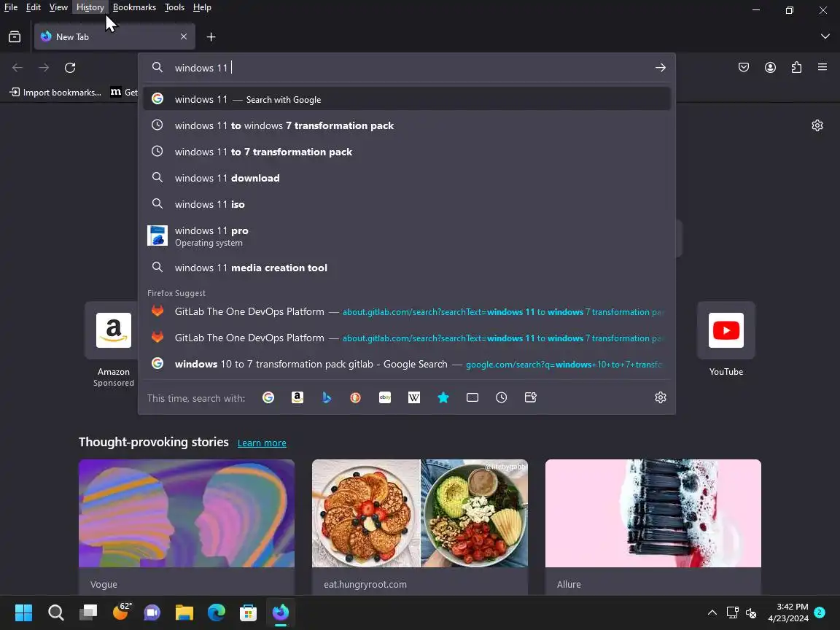The height and width of the screenshot is (630, 840).
Task: Open new tab personalize gear icon
Action: pos(817,125)
